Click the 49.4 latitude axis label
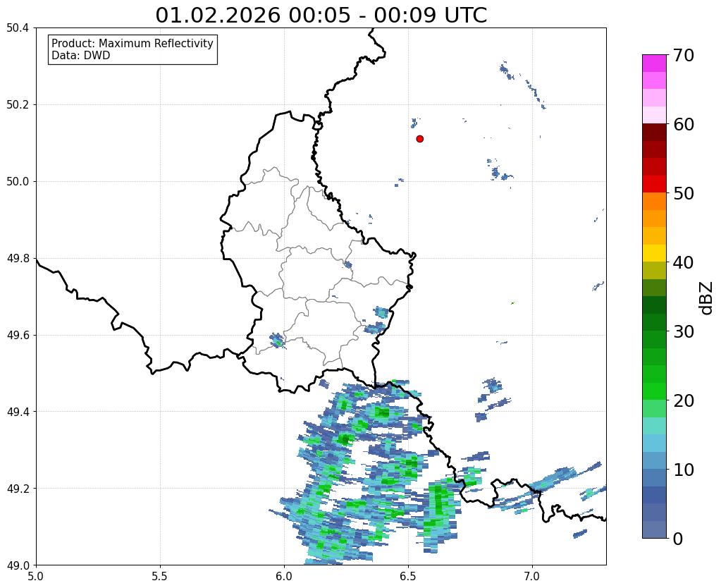The image size is (721, 588). [x=18, y=412]
